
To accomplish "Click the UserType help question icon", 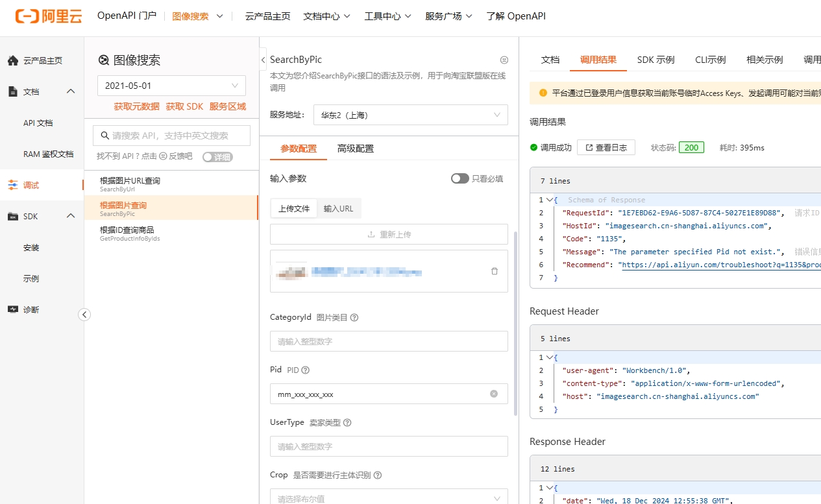I will (347, 423).
